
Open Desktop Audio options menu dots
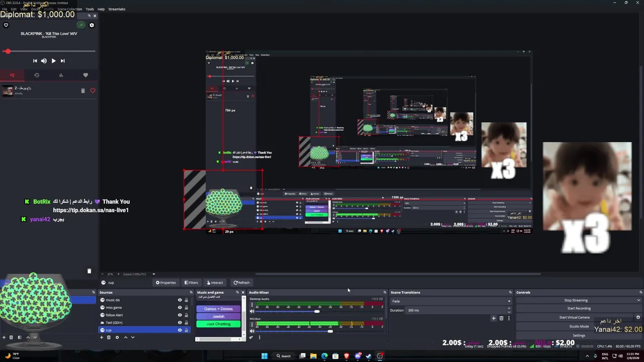point(252,305)
